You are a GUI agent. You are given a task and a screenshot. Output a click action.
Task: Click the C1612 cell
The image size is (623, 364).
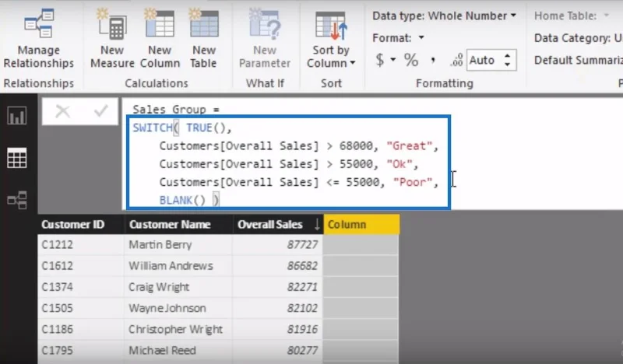(81, 265)
